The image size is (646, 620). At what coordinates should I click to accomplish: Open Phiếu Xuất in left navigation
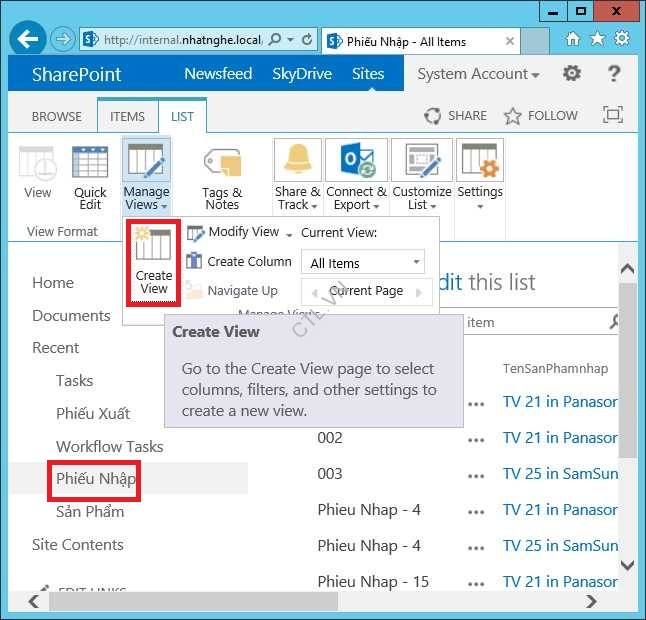tap(93, 413)
